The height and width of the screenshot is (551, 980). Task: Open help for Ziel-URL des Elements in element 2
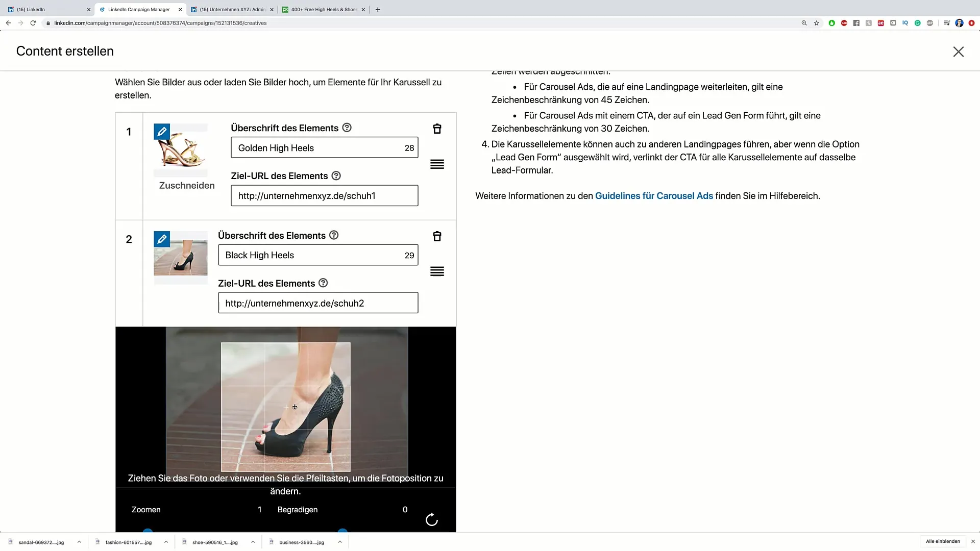(323, 283)
